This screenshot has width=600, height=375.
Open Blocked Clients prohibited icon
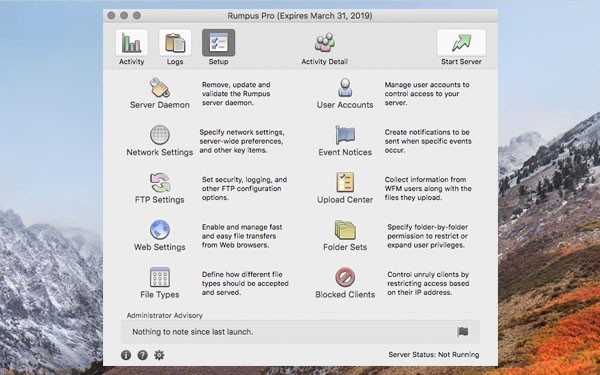(x=345, y=277)
